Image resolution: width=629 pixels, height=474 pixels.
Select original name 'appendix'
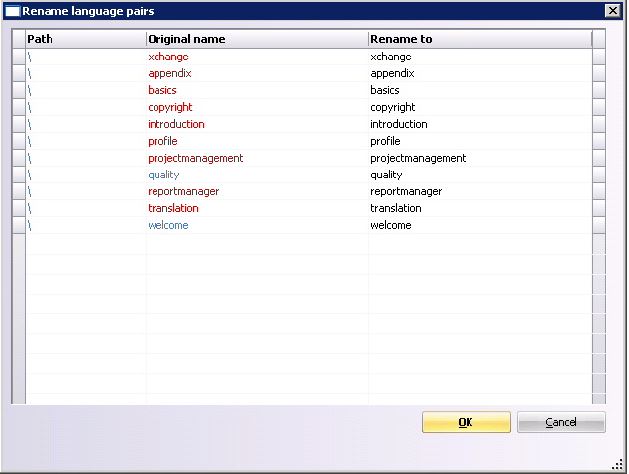[x=170, y=73]
